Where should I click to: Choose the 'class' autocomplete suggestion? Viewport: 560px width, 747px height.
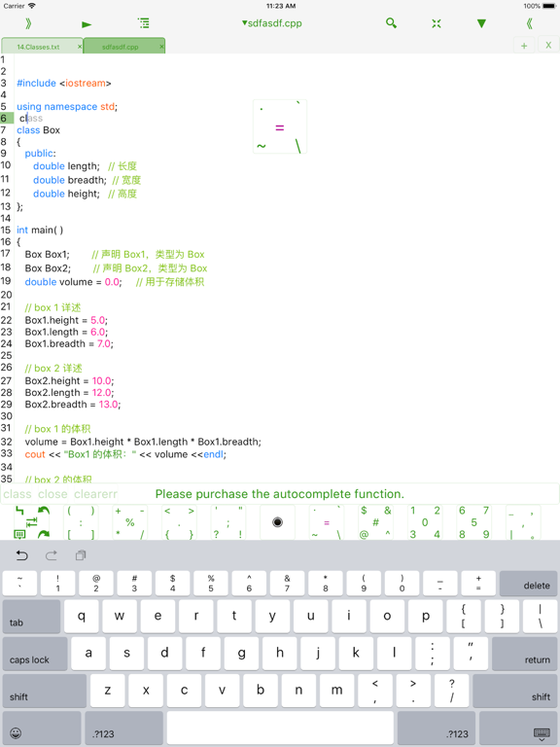17,494
